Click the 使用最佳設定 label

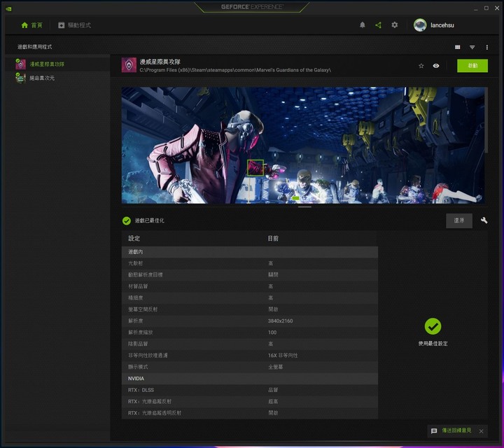(433, 344)
